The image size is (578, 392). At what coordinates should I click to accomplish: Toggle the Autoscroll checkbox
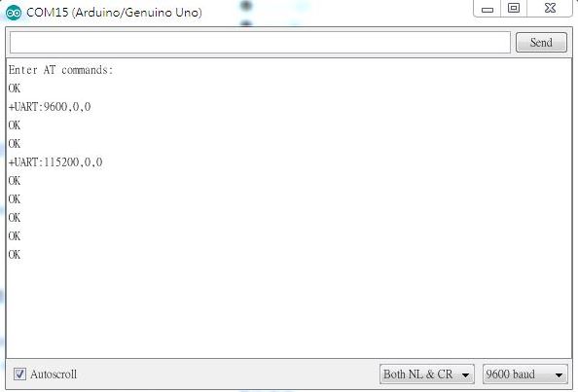pos(19,374)
